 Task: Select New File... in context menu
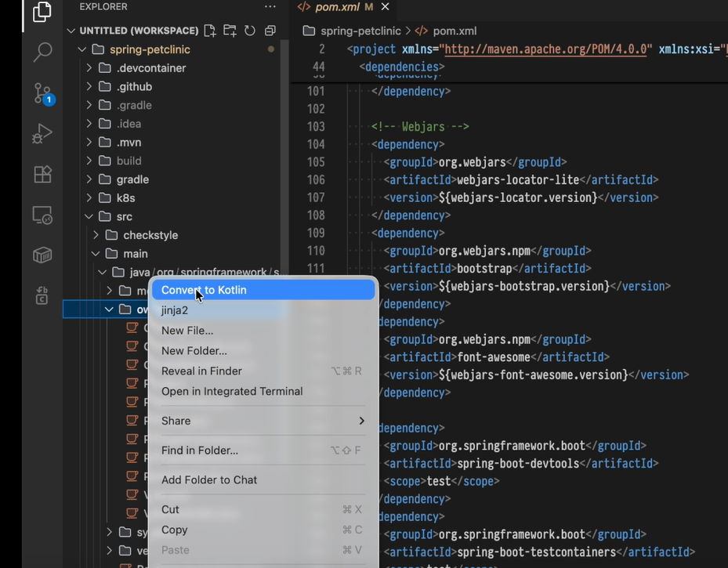tap(263, 331)
